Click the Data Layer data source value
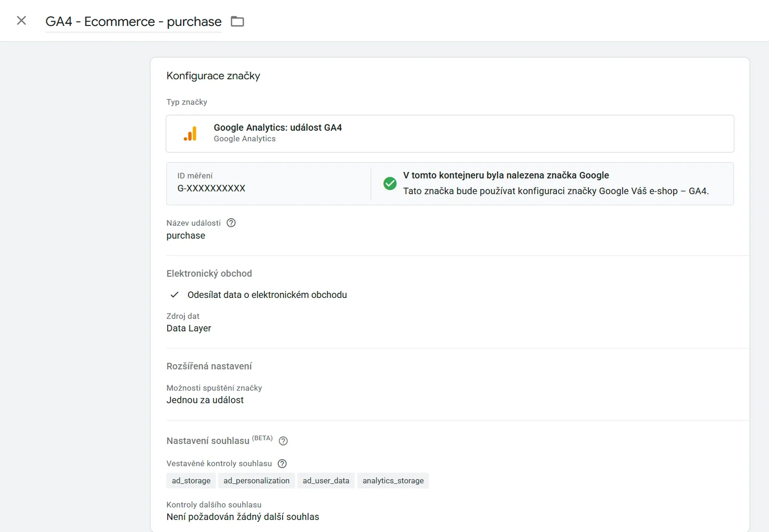769x532 pixels. (189, 328)
